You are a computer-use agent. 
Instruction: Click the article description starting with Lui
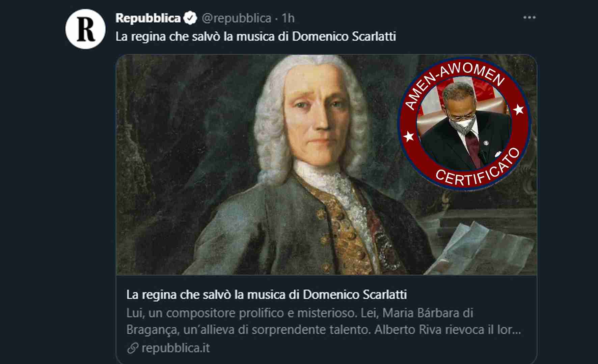(324, 321)
